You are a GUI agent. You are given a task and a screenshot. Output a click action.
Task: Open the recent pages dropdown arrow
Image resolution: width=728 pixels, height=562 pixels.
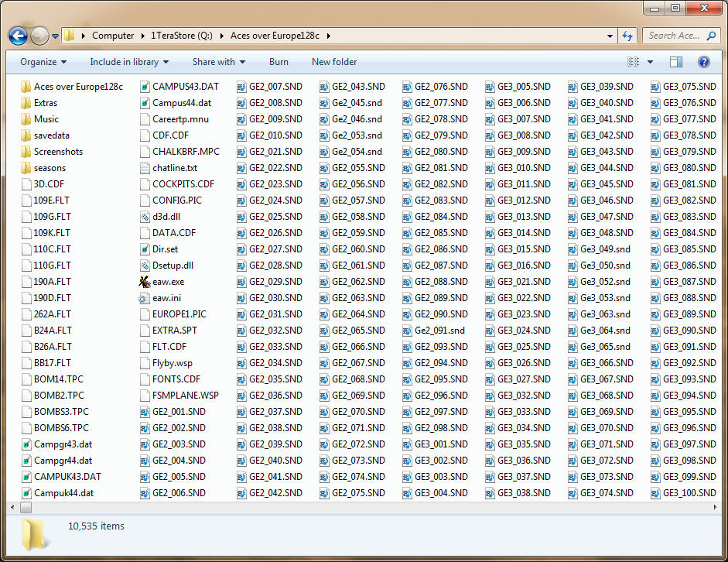click(x=55, y=36)
